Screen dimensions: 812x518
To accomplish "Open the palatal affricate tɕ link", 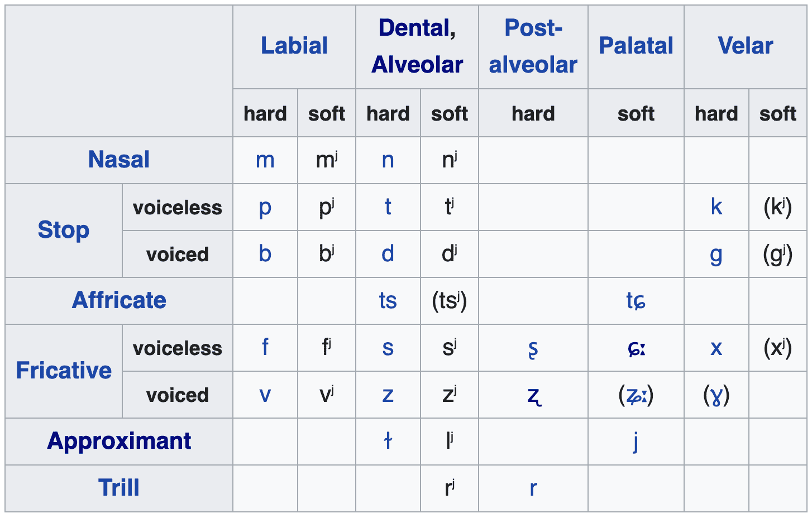I will [x=636, y=301].
